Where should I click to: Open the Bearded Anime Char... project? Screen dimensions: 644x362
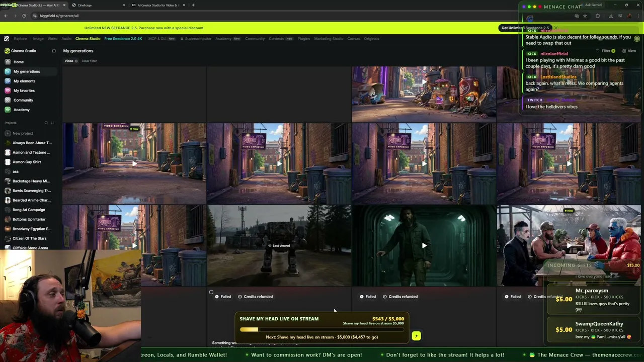click(x=31, y=200)
